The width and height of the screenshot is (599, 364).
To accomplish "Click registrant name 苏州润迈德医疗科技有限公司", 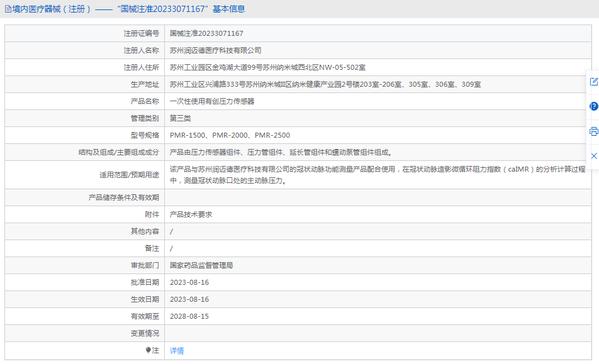I will tap(215, 50).
